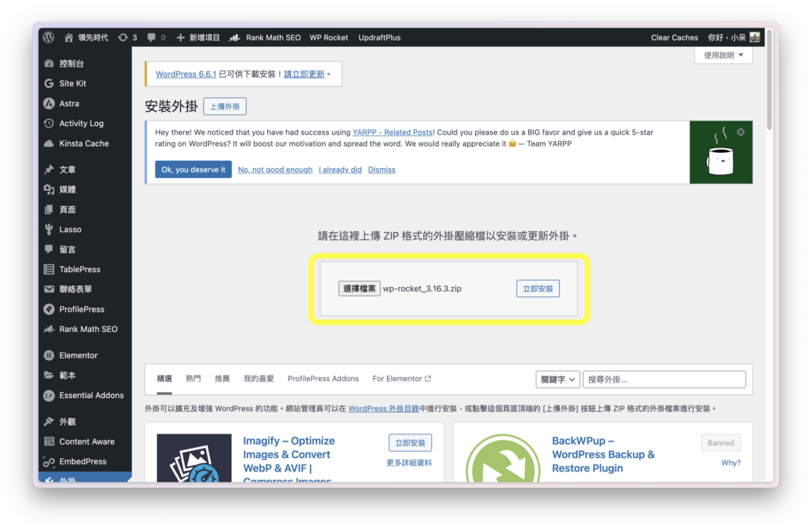Open BackWPup plugin title link
The image size is (812, 531).
[x=603, y=454]
